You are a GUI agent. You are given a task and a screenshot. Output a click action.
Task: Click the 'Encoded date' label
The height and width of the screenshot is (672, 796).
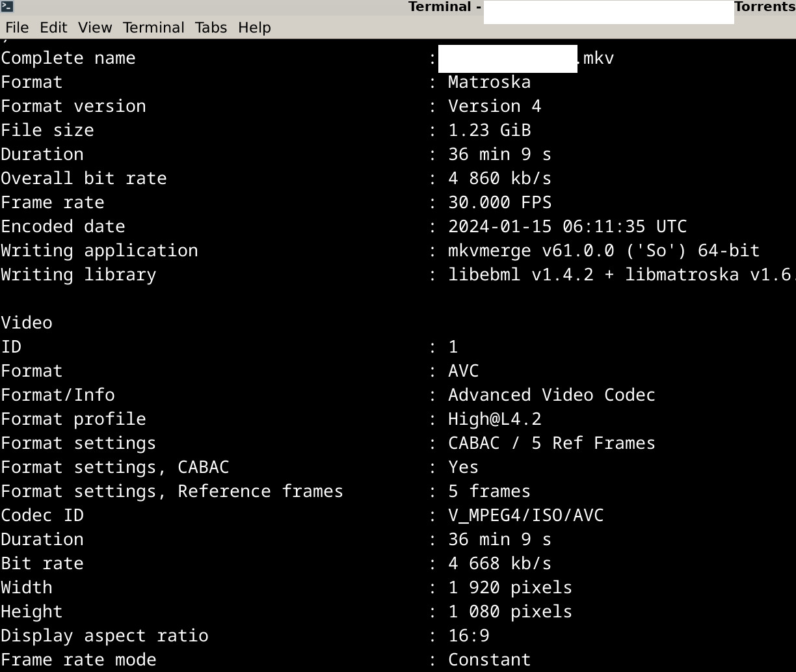(63, 226)
